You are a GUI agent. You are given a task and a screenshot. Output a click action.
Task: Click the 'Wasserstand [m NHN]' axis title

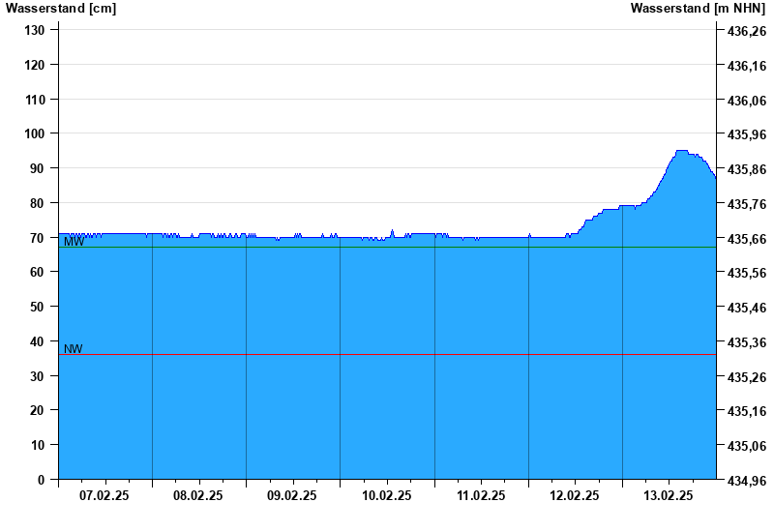pos(697,9)
